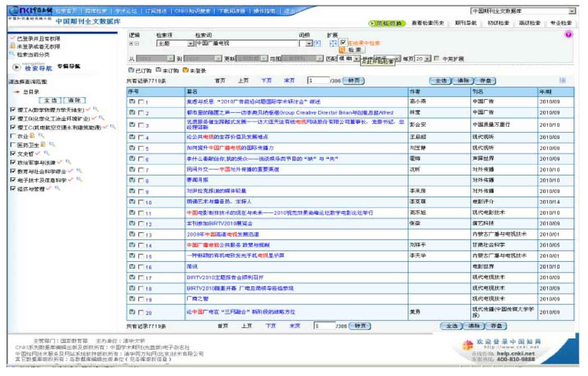The image size is (588, 376).
Task: Click the play icon beside 检索导航
Action: 16,67
